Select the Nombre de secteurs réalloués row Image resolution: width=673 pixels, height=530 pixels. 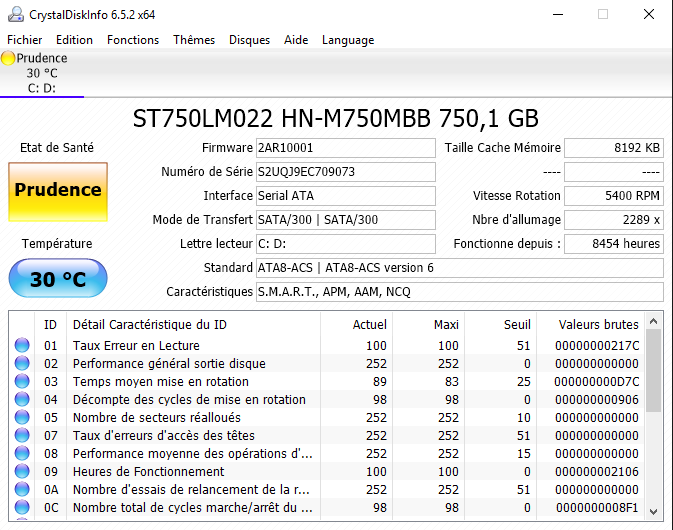327,418
